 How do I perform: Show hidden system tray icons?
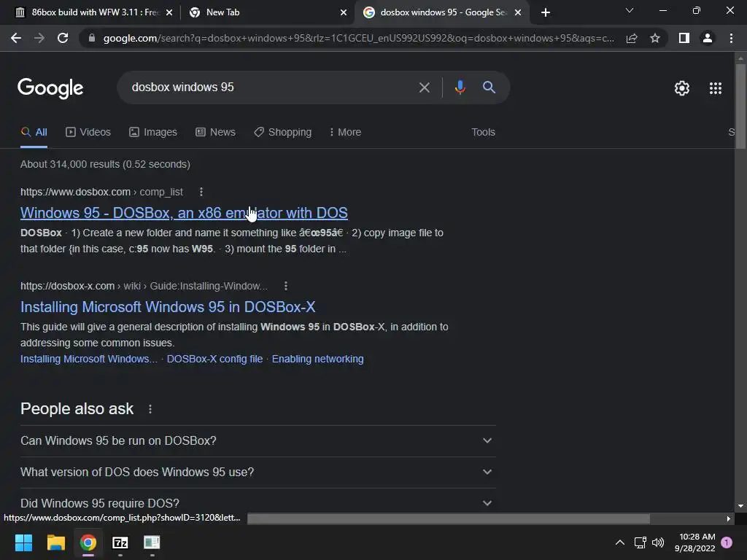point(620,542)
